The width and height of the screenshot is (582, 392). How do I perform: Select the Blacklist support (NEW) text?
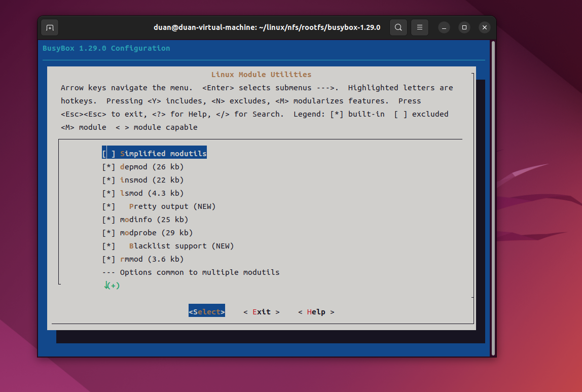(181, 246)
